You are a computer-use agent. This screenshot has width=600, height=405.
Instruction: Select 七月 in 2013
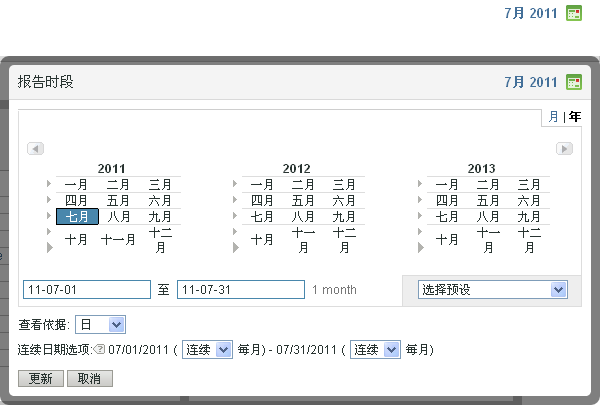click(447, 217)
